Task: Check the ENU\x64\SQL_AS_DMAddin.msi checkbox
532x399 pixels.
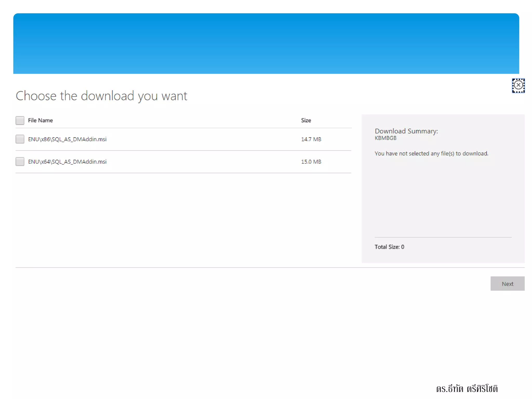Action: coord(20,162)
